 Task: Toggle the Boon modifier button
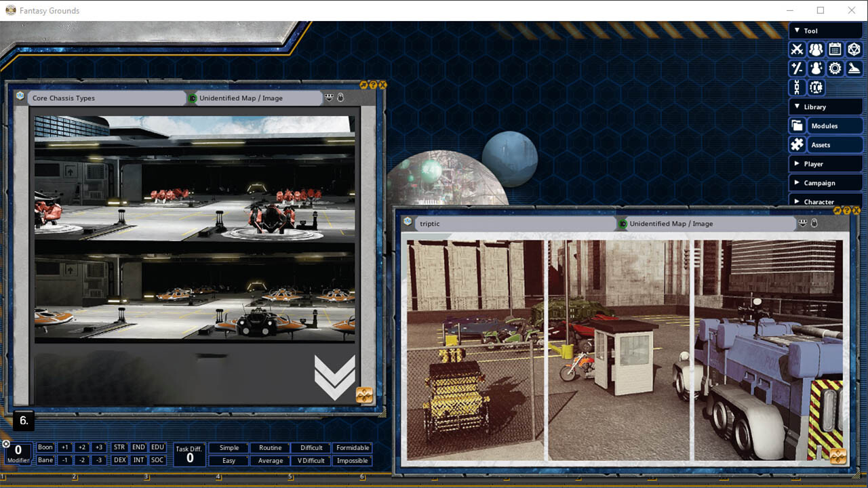click(x=45, y=447)
